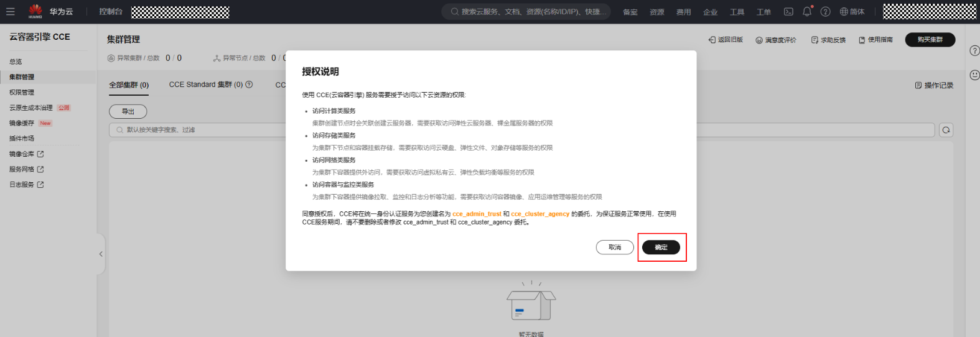Open the hamburger service menu icon
This screenshot has height=337, width=980.
[10, 11]
